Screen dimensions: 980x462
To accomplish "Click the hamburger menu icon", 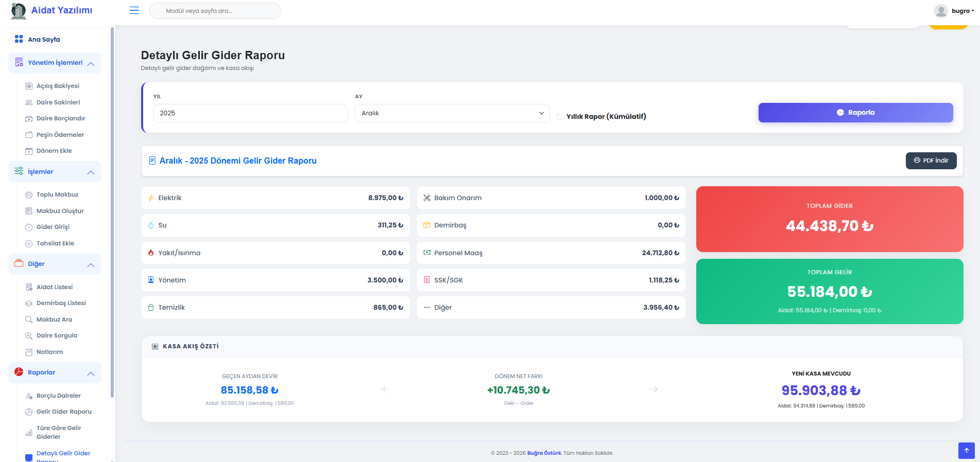I will pos(134,10).
